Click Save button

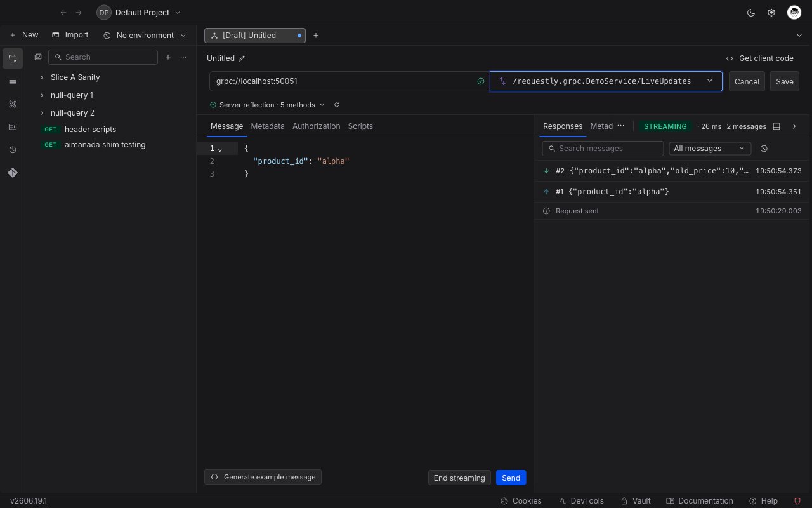click(785, 81)
